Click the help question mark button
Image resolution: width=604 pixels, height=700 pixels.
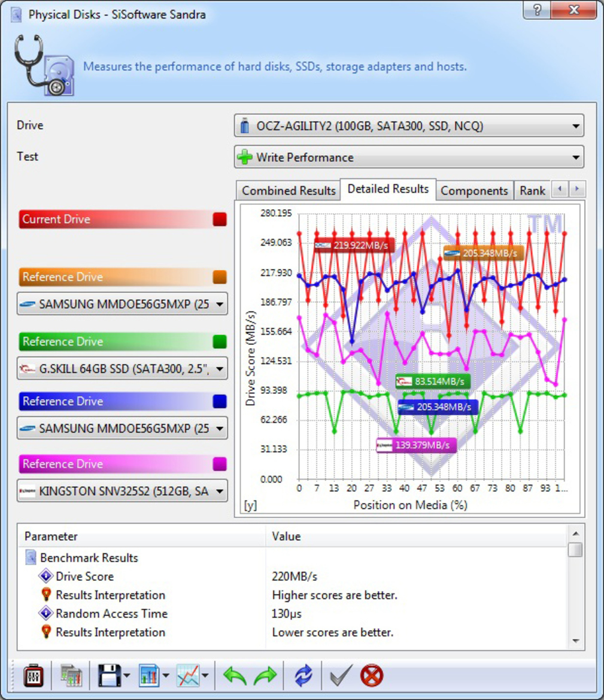pyautogui.click(x=537, y=10)
